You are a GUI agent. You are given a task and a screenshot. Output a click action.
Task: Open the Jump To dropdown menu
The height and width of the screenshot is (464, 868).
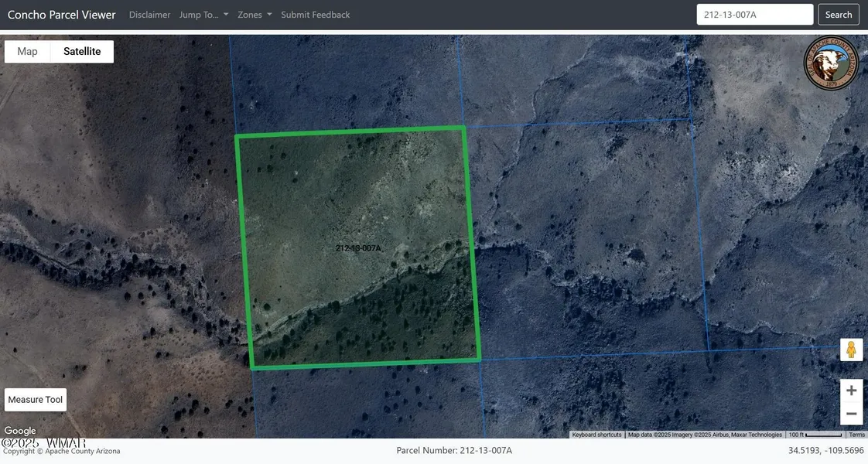[203, 15]
